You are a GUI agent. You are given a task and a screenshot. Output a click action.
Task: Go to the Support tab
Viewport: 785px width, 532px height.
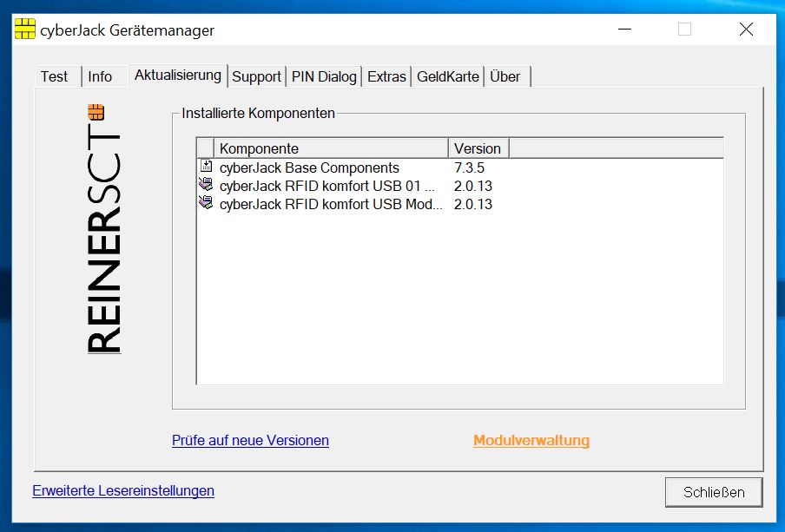[x=256, y=76]
